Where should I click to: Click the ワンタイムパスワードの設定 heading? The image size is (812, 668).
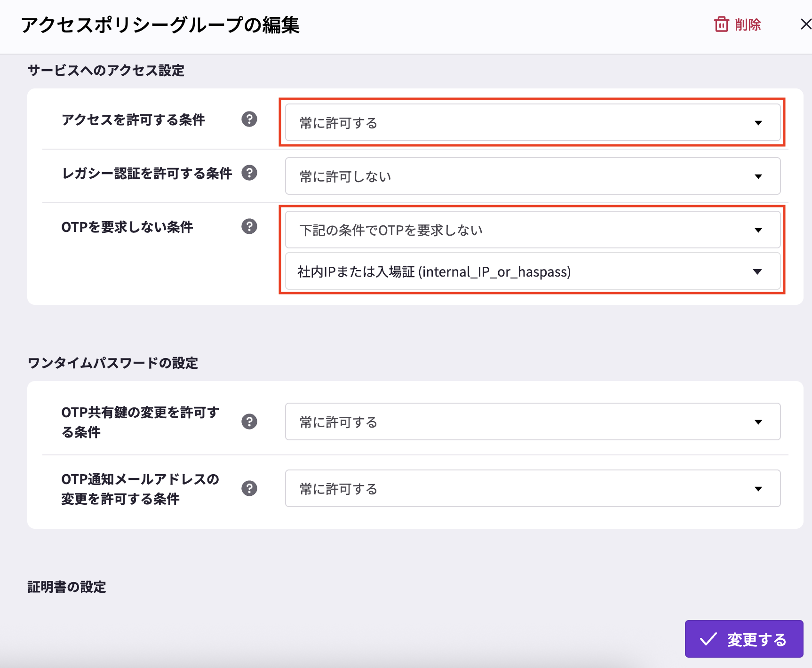(113, 363)
